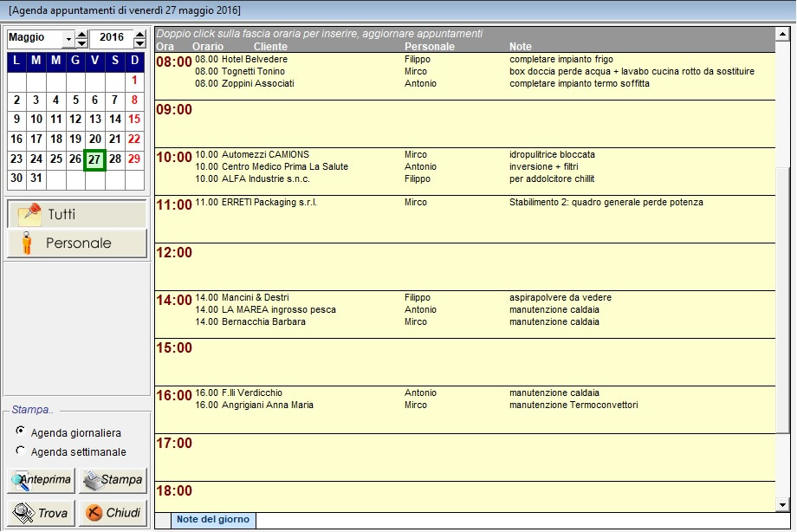
Task: Select day 28 in the calendar
Action: [115, 159]
